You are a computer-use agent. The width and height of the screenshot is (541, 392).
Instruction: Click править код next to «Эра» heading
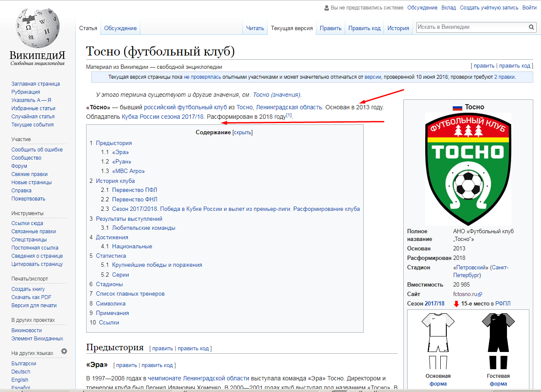[157, 365]
